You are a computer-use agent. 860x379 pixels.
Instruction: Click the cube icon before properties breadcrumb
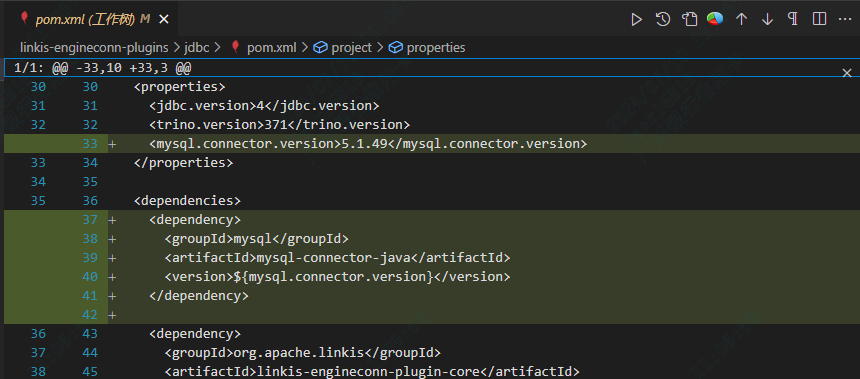[396, 48]
